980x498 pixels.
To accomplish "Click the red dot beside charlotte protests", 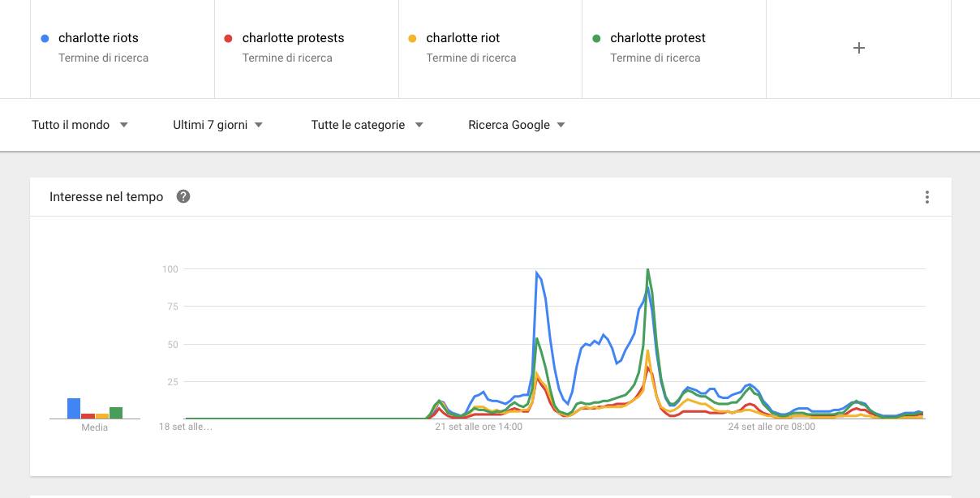I will click(228, 38).
